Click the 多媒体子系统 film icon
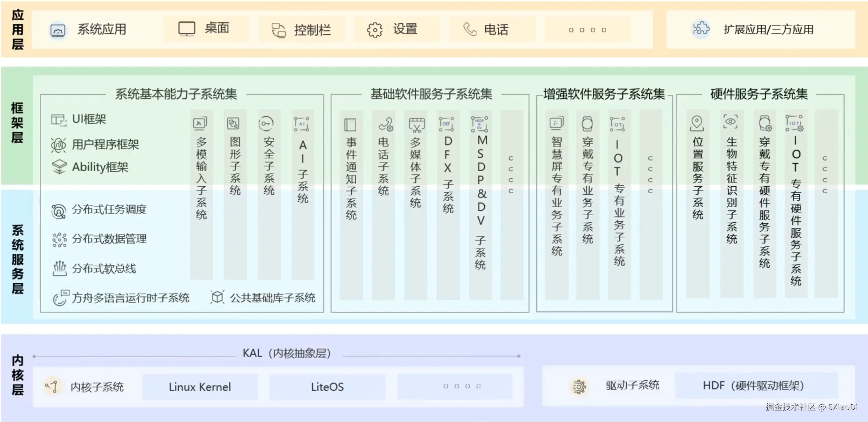The image size is (868, 422). [417, 125]
